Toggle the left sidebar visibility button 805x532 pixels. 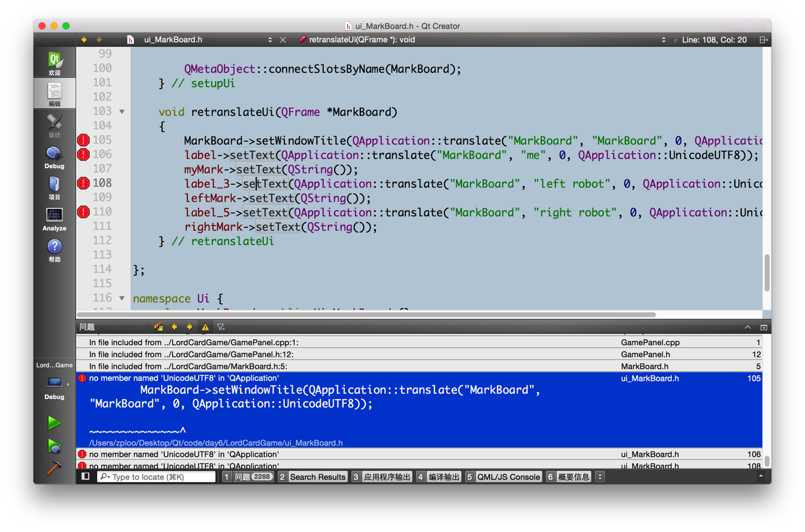[x=86, y=476]
